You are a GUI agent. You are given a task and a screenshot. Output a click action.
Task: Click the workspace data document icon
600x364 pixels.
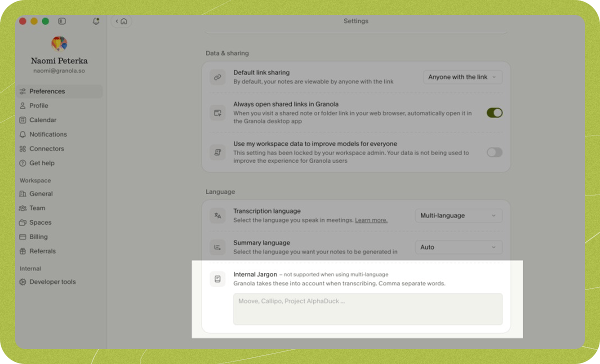click(217, 152)
